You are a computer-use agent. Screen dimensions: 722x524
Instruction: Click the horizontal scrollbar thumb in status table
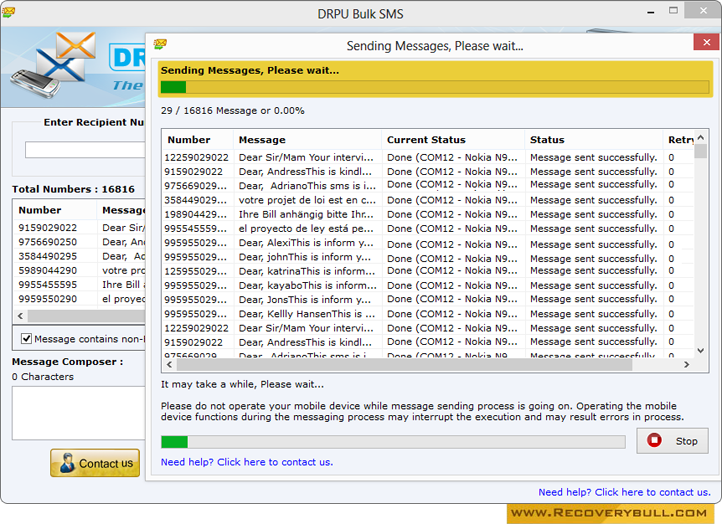404,365
